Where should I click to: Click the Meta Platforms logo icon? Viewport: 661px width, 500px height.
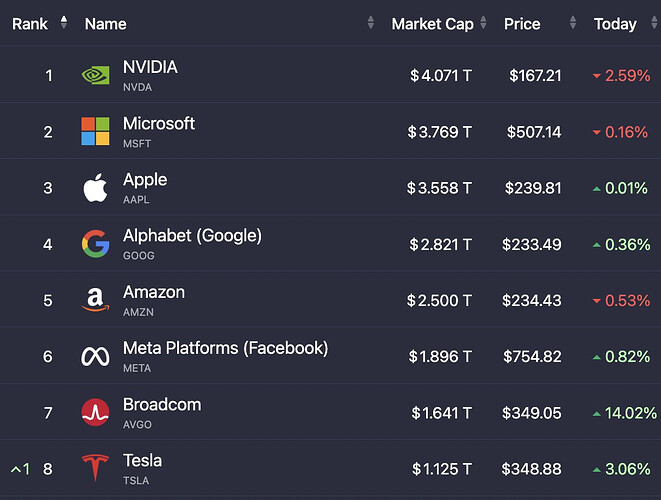(x=95, y=356)
